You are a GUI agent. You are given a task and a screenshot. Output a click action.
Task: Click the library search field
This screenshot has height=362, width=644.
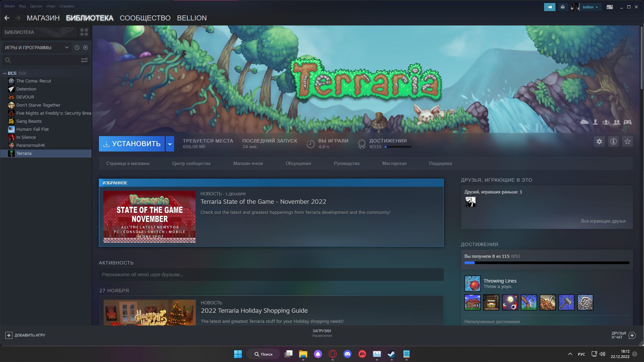[46, 60]
